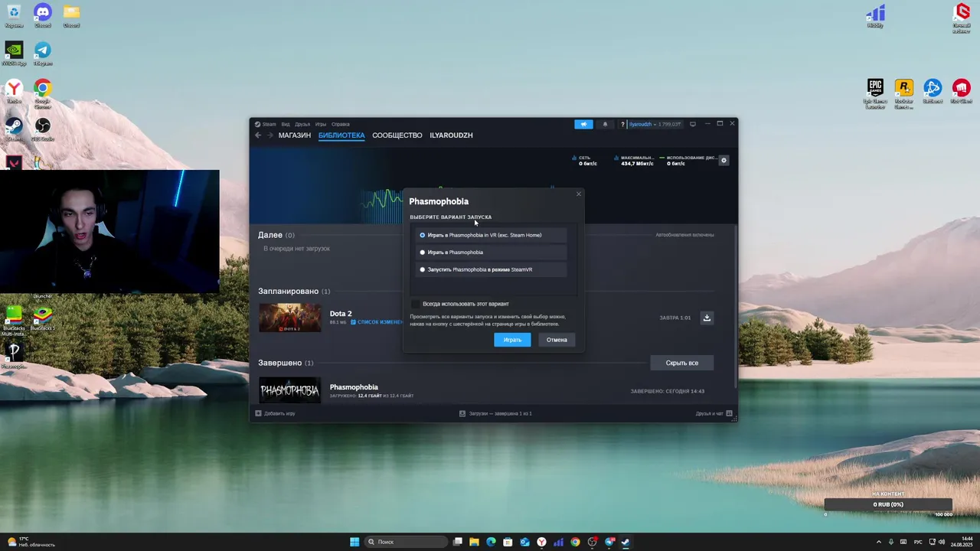Click the Steam help question mark
The width and height of the screenshot is (980, 551).
pyautogui.click(x=622, y=124)
